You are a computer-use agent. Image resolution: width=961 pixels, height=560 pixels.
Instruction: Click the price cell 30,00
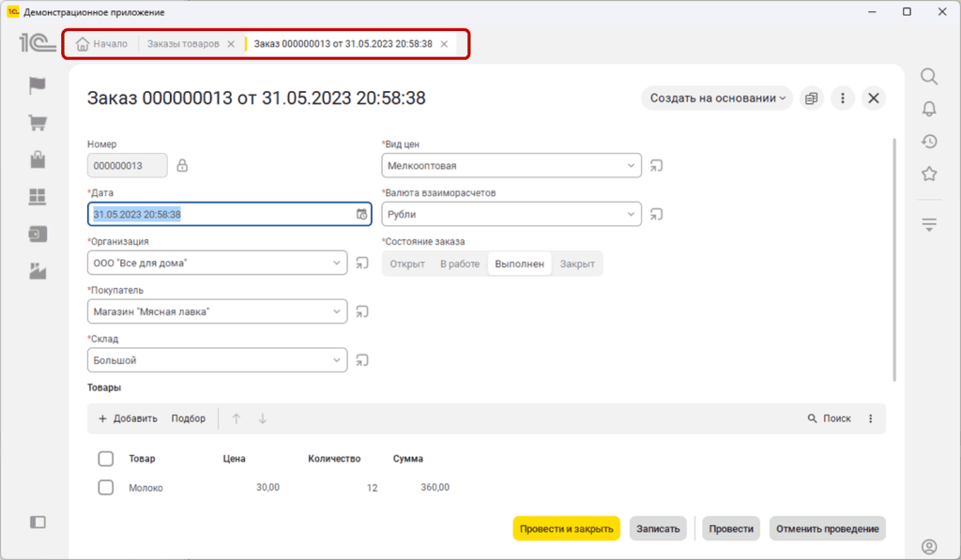click(267, 487)
